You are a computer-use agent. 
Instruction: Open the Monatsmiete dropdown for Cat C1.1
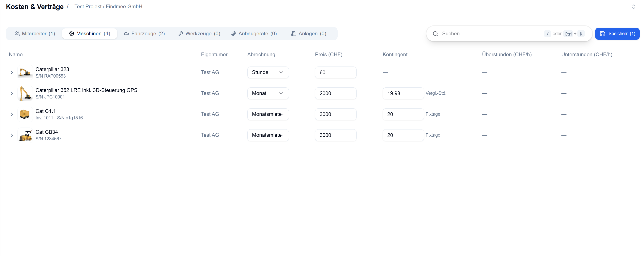coord(268,114)
